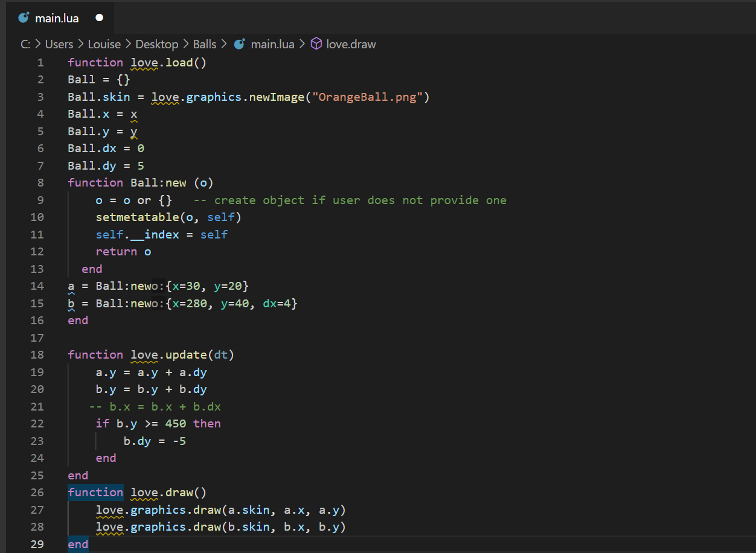Click line number 8 in the gutter
This screenshot has height=553, width=756.
pyautogui.click(x=40, y=182)
